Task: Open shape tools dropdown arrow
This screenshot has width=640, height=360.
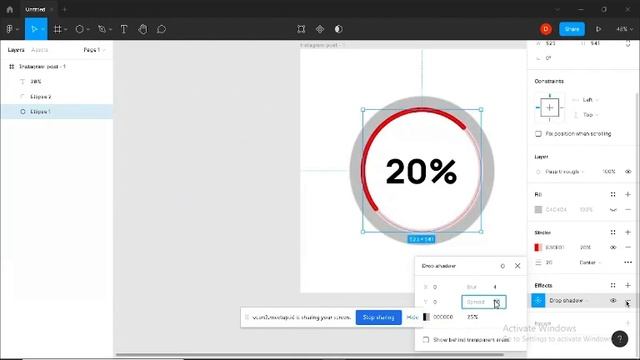Action: pos(88,29)
